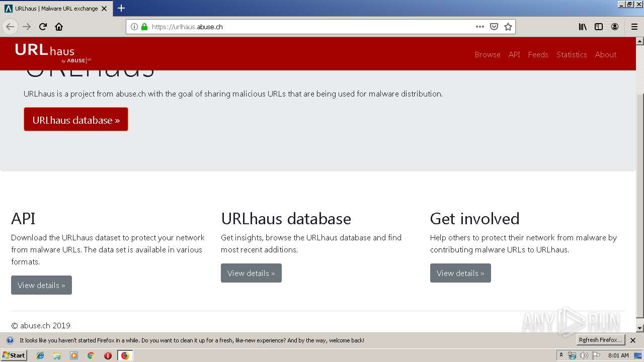The image size is (644, 362).
Task: Show site information icon in address bar
Action: [134, 27]
